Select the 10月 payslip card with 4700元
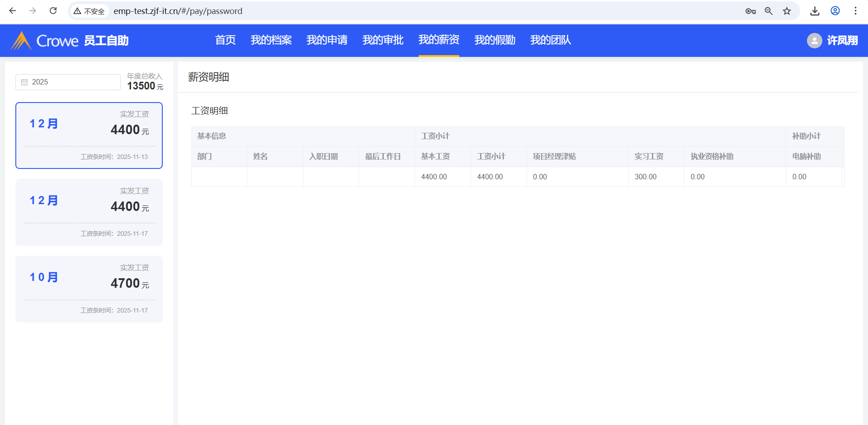The height and width of the screenshot is (425, 868). (x=89, y=289)
